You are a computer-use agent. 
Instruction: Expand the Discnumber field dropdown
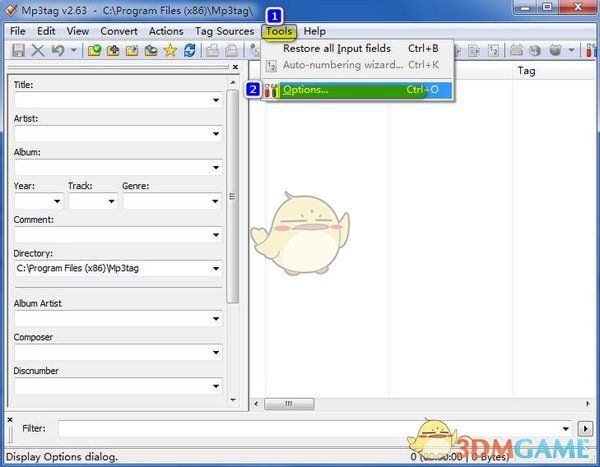coord(216,386)
